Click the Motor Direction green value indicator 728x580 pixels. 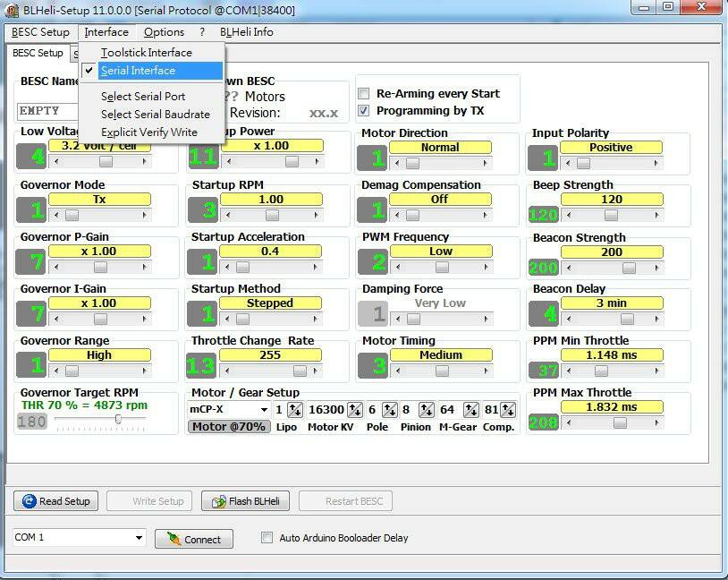point(373,158)
